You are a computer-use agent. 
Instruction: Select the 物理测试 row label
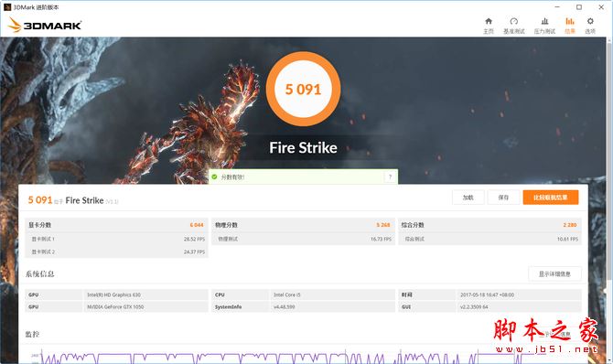coord(228,239)
